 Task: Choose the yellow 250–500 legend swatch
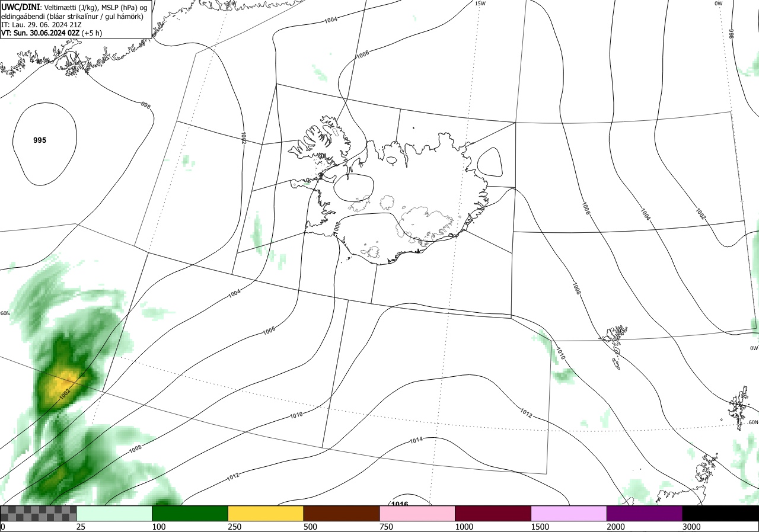(x=266, y=513)
